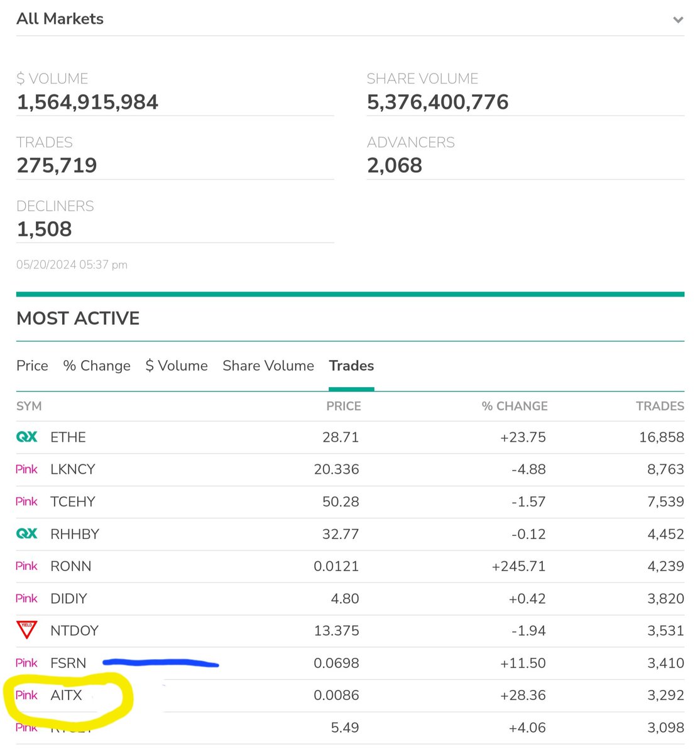Click NTDOY price 13.375
Screen dimensions: 700x754
[x=336, y=631]
